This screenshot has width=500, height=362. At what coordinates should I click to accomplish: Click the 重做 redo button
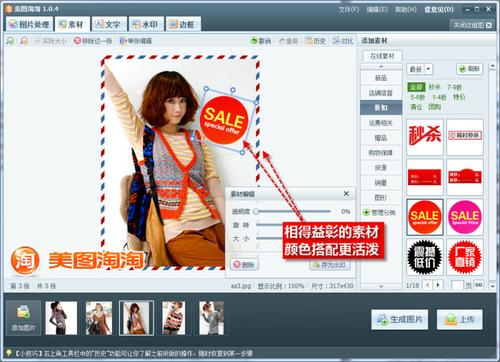pyautogui.click(x=289, y=41)
